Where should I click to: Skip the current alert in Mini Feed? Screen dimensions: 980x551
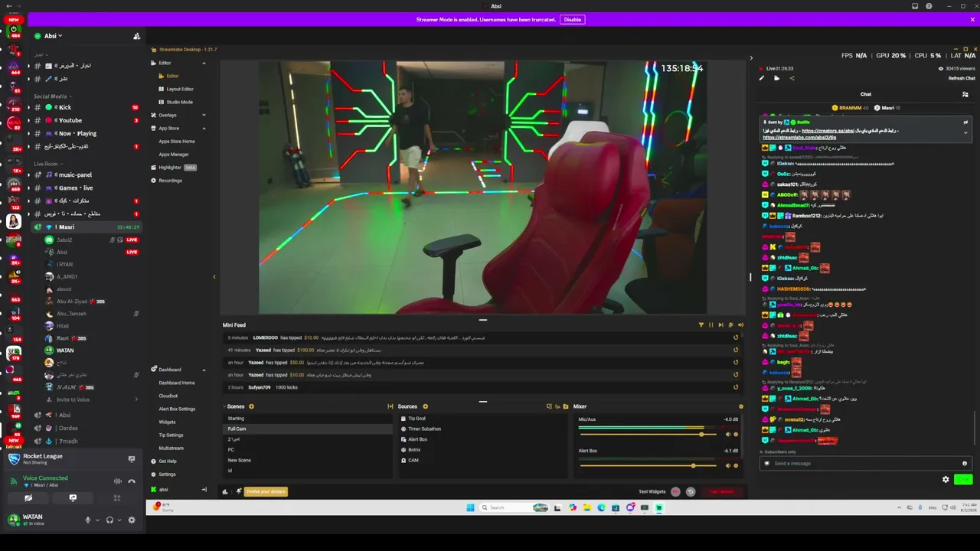click(x=720, y=324)
